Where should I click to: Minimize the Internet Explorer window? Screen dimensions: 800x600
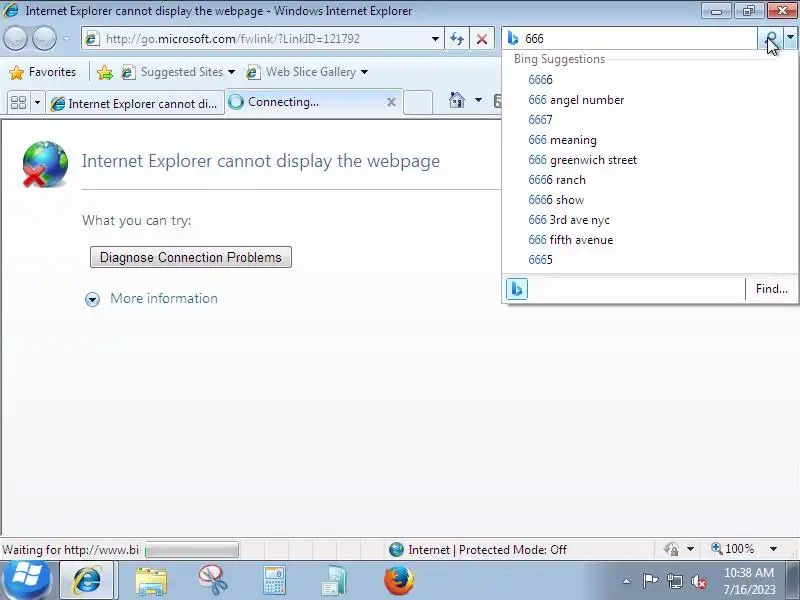[x=716, y=11]
